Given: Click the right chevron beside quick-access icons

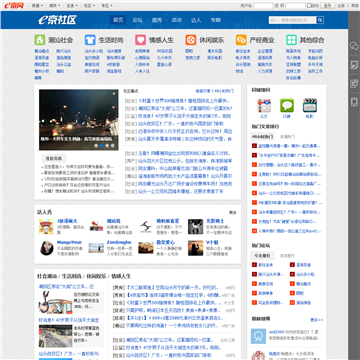Looking at the screenshot, I should click(x=321, y=107).
